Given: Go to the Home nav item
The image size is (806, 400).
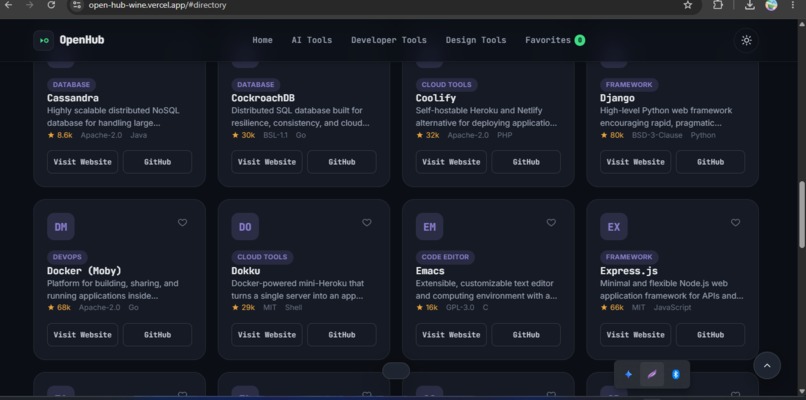Looking at the screenshot, I should tap(262, 40).
